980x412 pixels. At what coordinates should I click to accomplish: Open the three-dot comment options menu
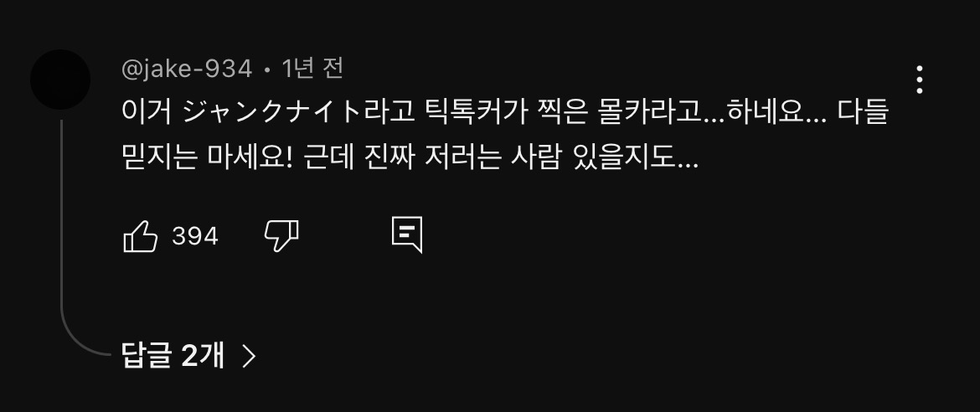919,80
